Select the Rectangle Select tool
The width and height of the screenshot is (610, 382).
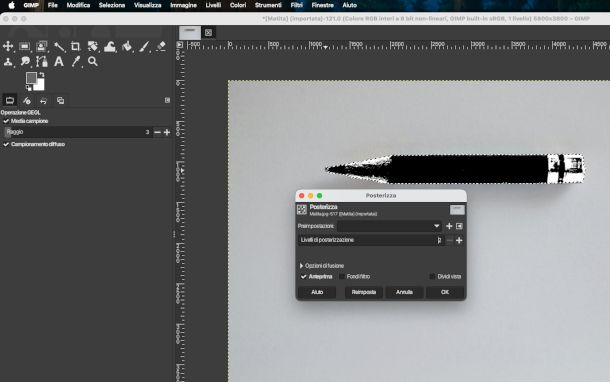[25, 46]
